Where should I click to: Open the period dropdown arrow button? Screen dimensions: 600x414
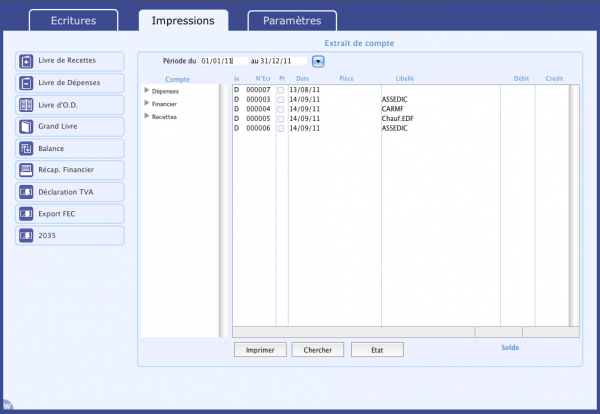pos(318,61)
